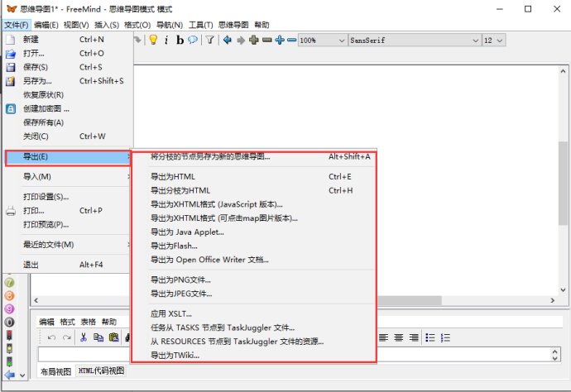Click the 导出(E) submenu entry
Screen dimensions: 571x392
point(68,157)
